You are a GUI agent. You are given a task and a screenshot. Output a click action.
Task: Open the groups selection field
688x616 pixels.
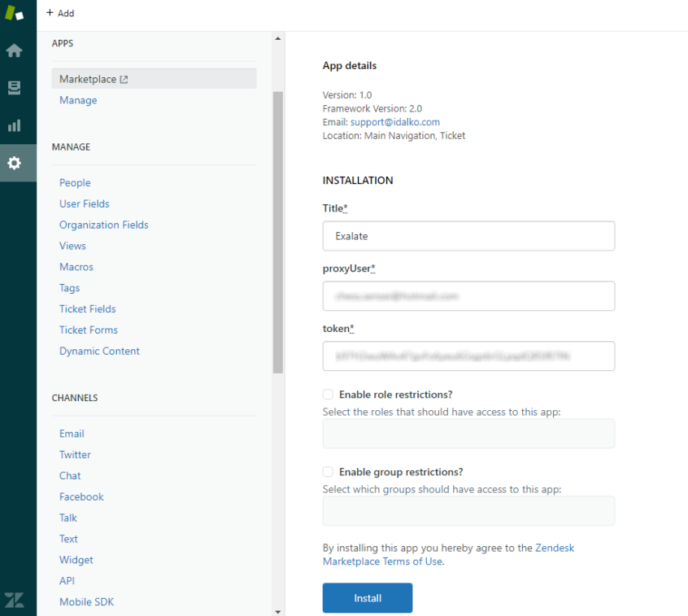coord(468,511)
